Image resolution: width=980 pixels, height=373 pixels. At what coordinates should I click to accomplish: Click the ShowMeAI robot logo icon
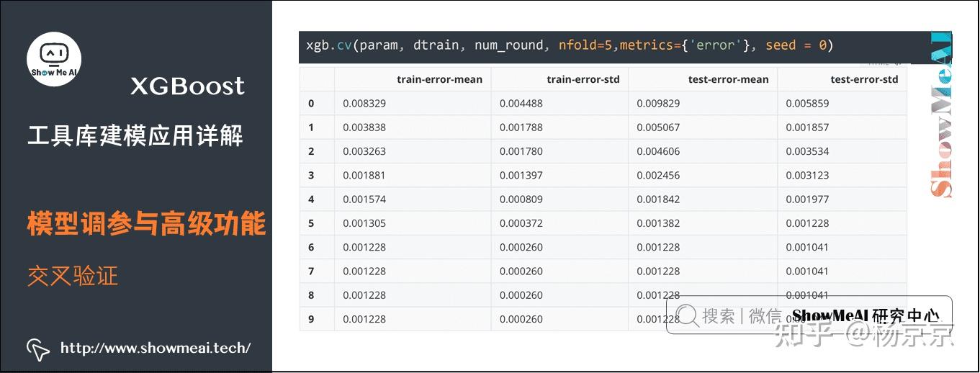point(54,58)
